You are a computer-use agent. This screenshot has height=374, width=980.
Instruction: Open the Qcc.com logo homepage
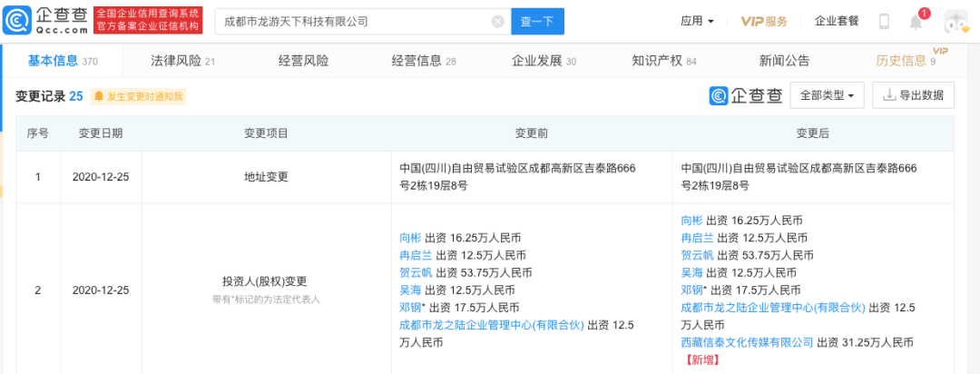point(45,21)
